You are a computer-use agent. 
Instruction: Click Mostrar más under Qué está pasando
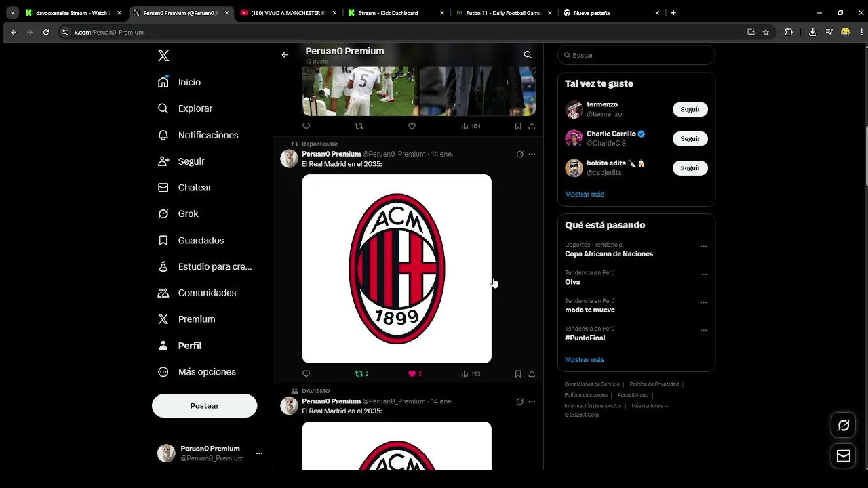[x=584, y=359]
